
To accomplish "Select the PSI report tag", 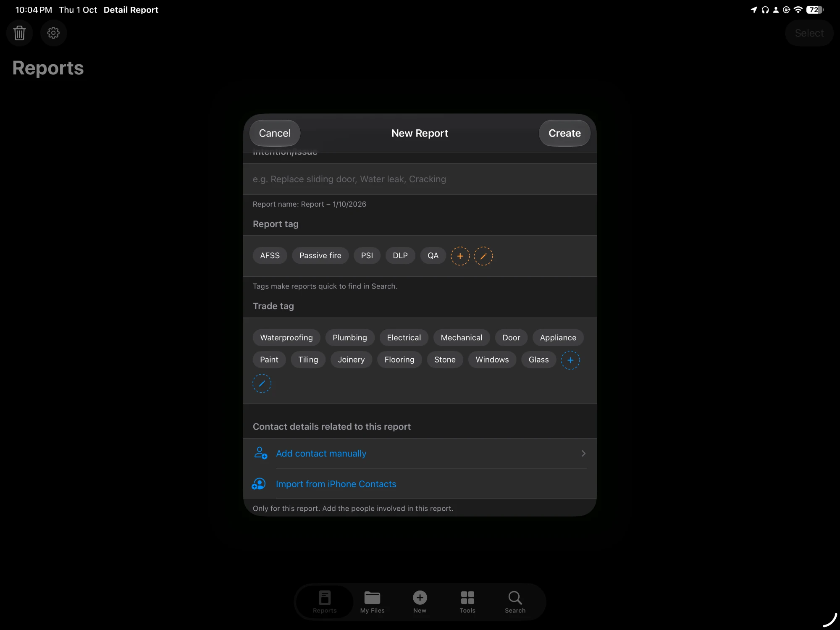I will click(x=367, y=255).
